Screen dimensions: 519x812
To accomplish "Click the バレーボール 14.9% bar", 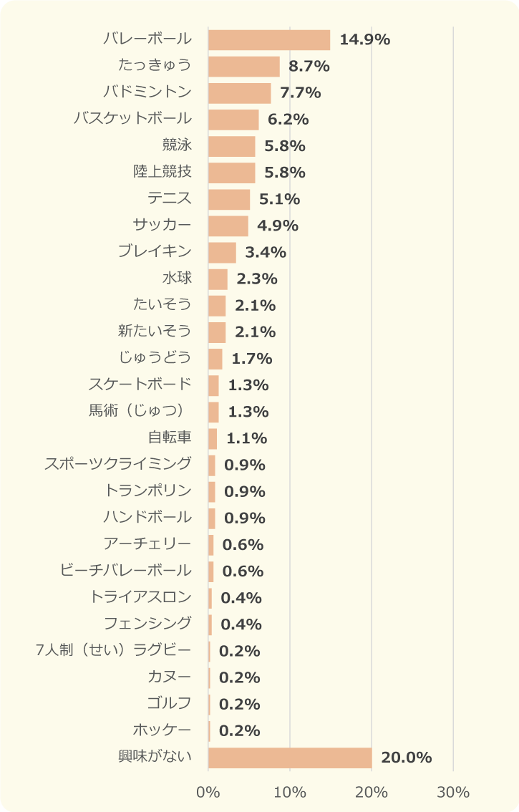I will click(269, 40).
